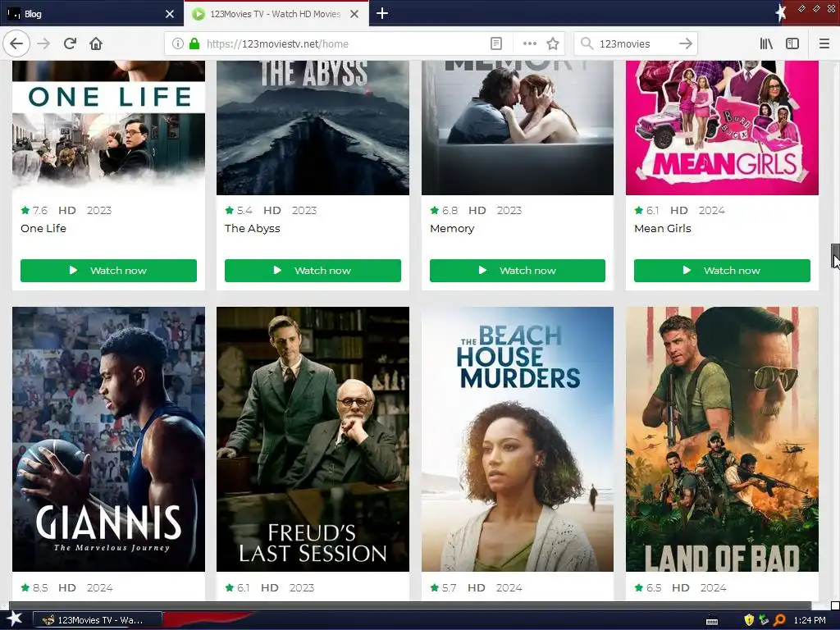Go back to the previous page
The width and height of the screenshot is (840, 630).
pos(16,43)
